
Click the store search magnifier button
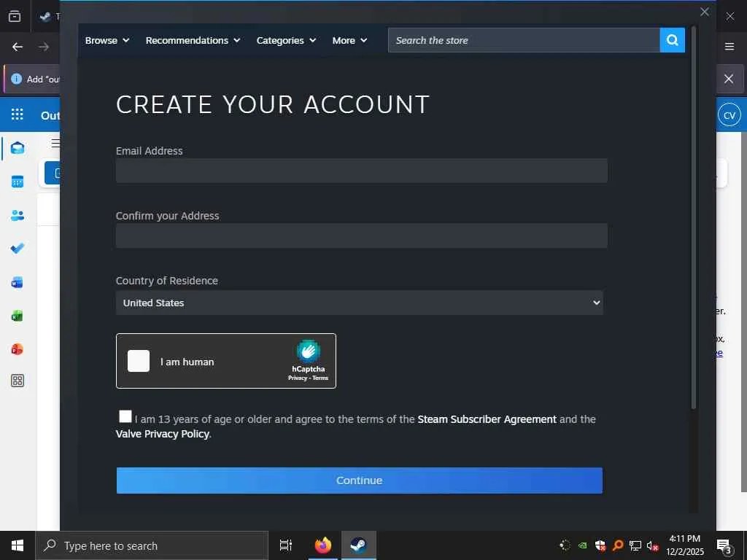[x=672, y=40]
